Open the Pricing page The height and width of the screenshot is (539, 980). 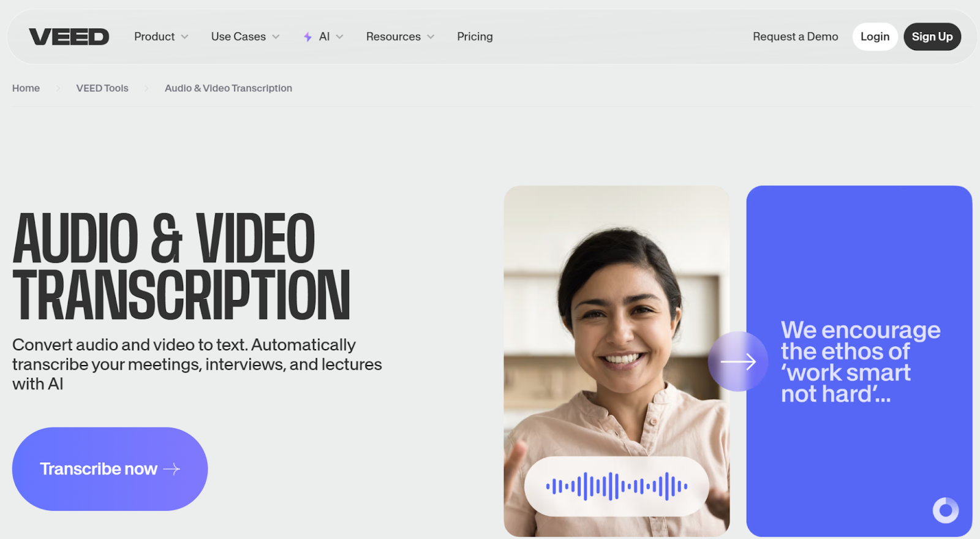click(475, 37)
